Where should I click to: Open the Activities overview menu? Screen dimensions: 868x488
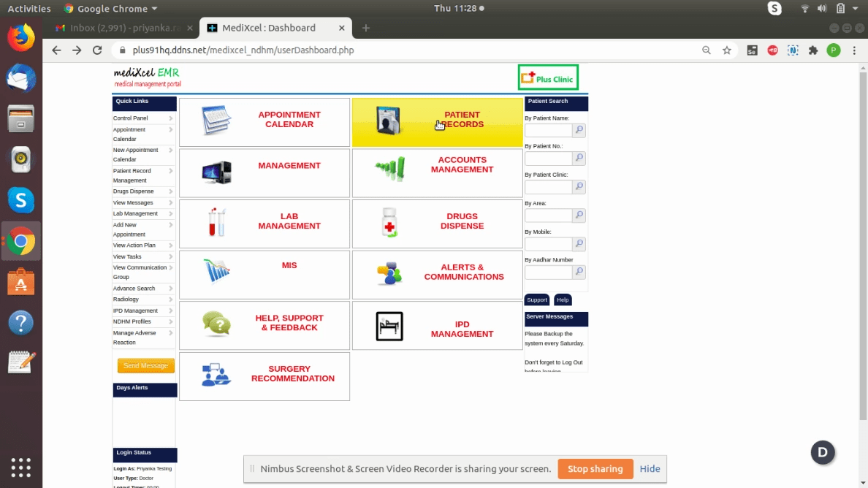point(29,9)
